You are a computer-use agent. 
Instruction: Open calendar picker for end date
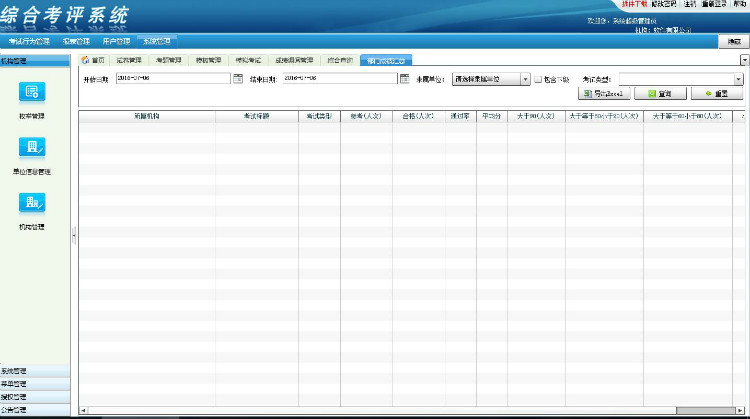(404, 78)
